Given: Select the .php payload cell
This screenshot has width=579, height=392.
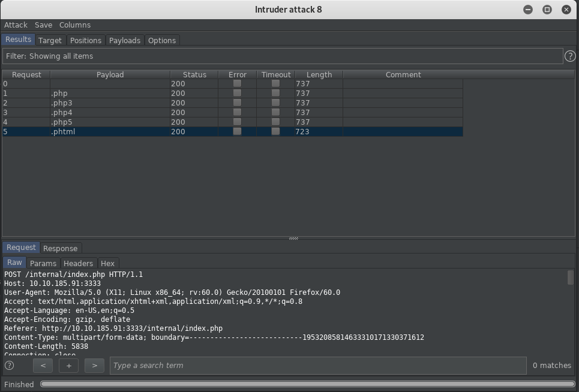Looking at the screenshot, I should pyautogui.click(x=110, y=94).
